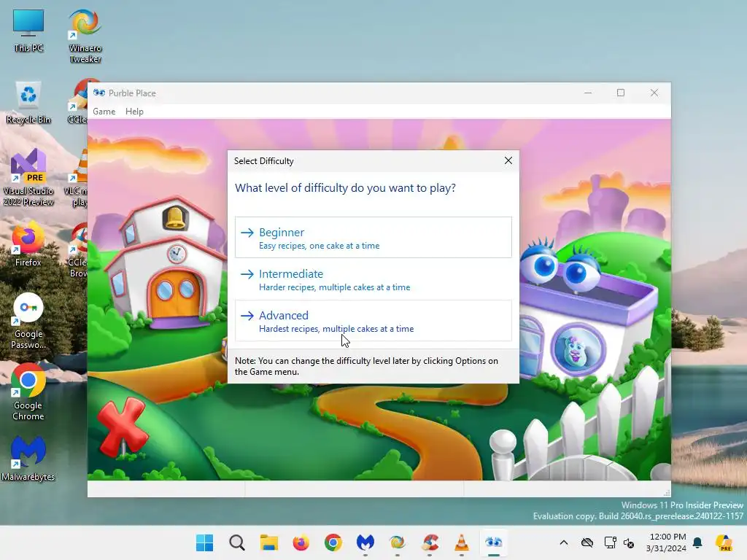The image size is (747, 560).
Task: Select the schoolhouse with the bell
Action: pos(166,262)
